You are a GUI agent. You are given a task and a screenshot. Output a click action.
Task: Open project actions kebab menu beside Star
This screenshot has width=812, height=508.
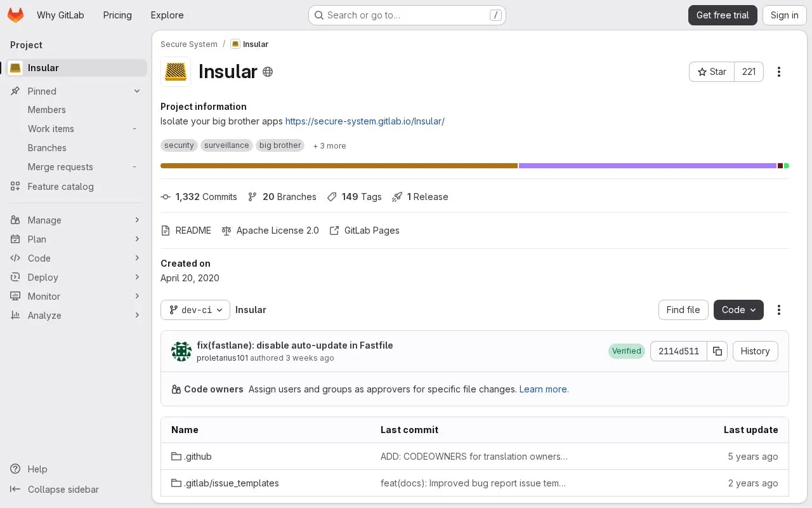tap(779, 72)
